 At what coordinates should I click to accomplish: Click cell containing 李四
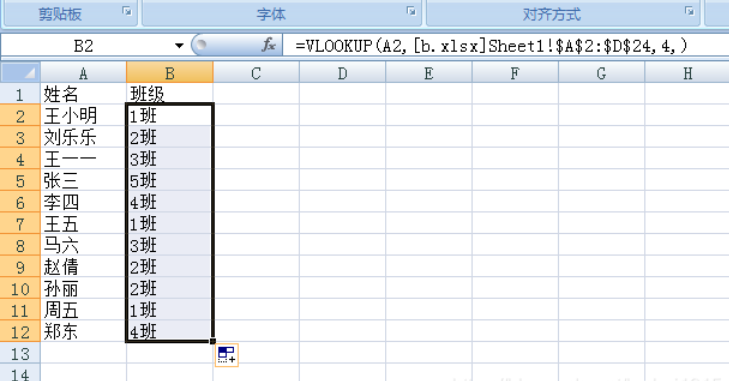point(83,202)
